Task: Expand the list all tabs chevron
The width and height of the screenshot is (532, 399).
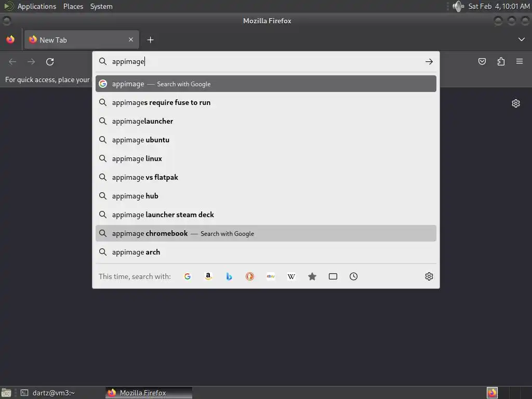Action: tap(522, 39)
